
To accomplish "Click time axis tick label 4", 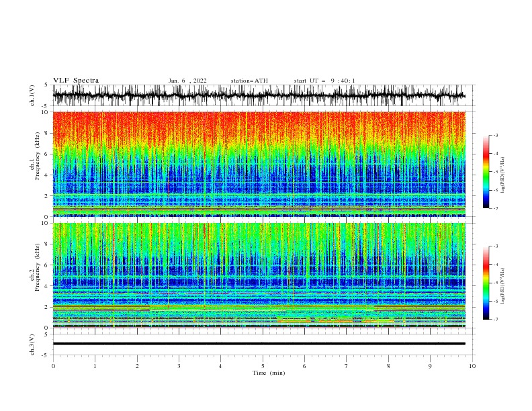I will click(x=220, y=366).
